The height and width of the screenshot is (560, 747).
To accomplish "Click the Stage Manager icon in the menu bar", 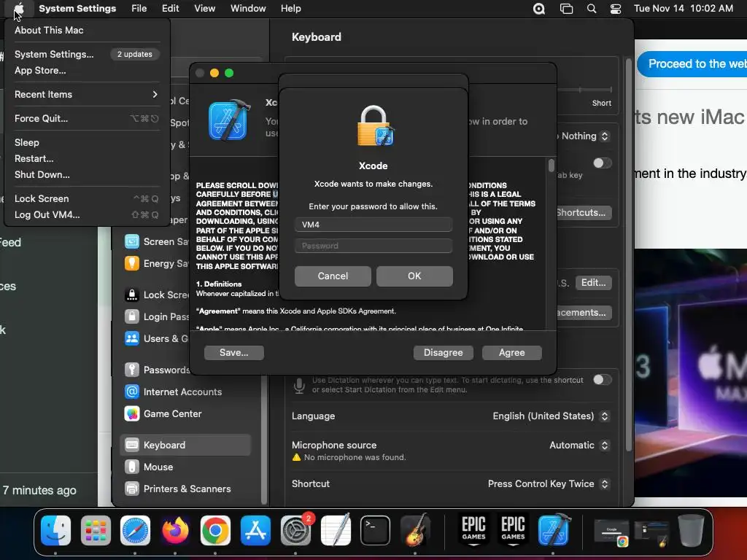I will click(566, 9).
